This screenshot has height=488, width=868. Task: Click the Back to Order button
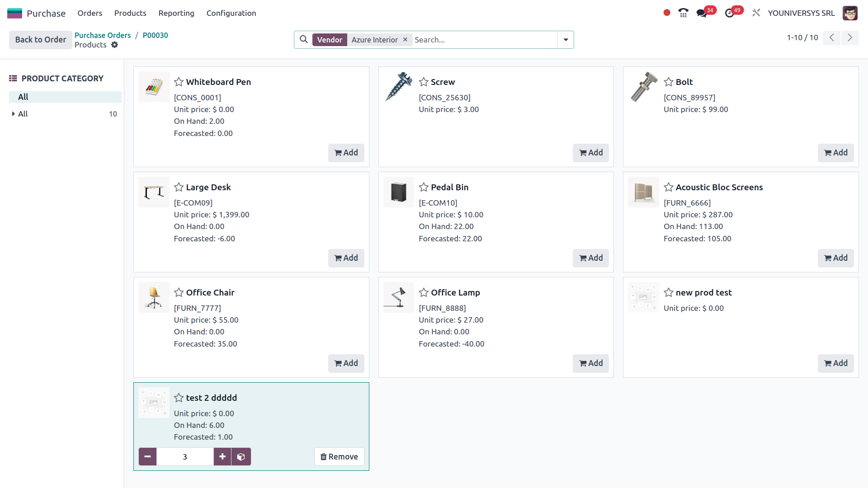pyautogui.click(x=40, y=39)
